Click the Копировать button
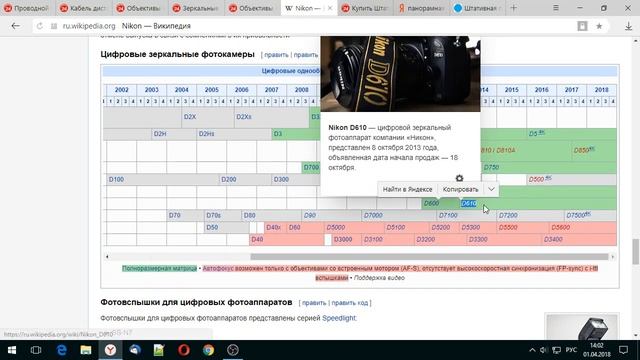 click(x=460, y=189)
